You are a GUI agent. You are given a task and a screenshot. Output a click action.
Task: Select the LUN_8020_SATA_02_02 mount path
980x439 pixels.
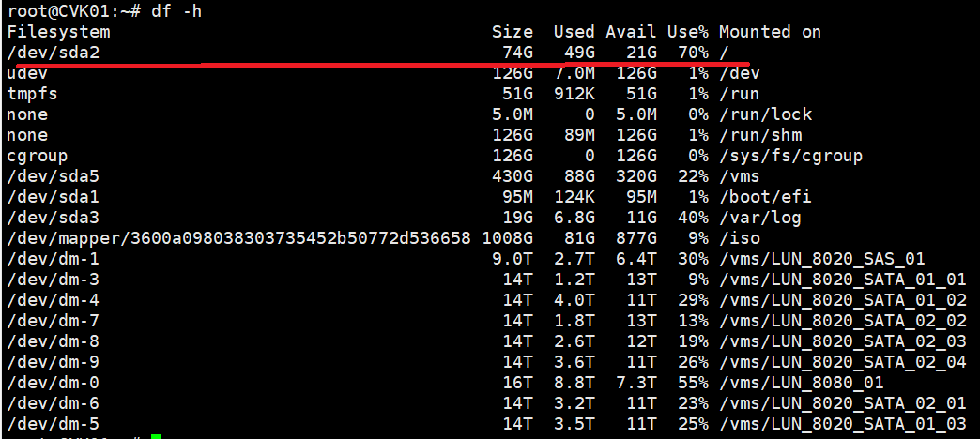[843, 321]
